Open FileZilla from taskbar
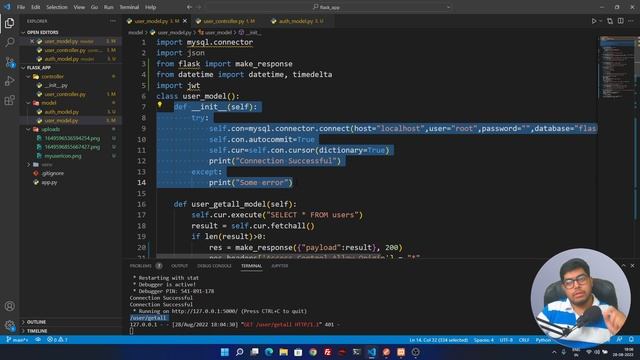The height and width of the screenshot is (360, 640). [x=328, y=352]
